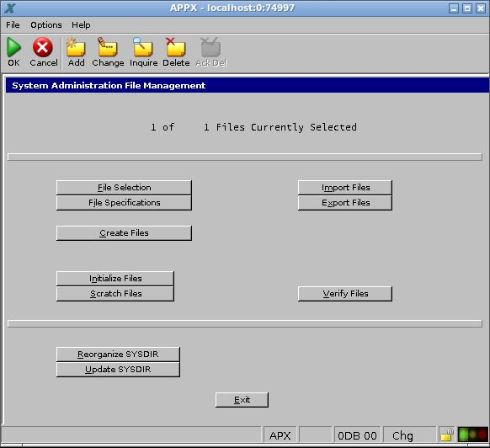Click the traffic light status indicator
The height and width of the screenshot is (448, 490).
pyautogui.click(x=473, y=435)
